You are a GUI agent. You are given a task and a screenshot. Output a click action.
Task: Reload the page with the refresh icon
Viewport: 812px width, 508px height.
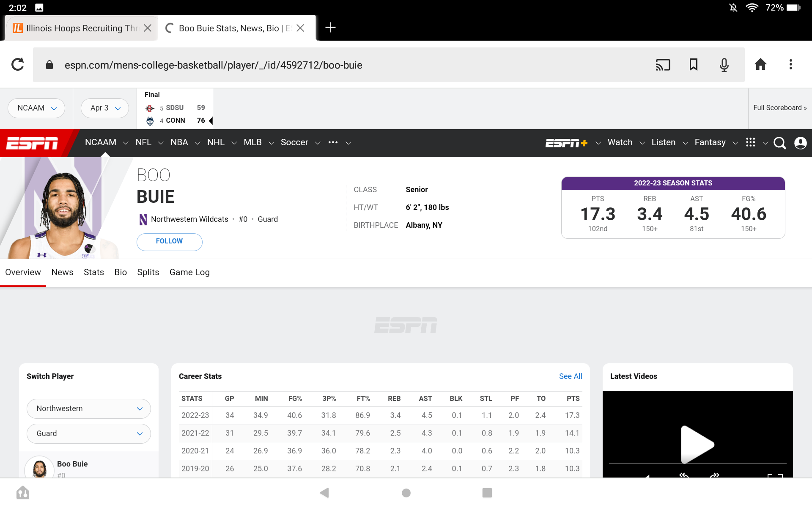click(x=17, y=65)
